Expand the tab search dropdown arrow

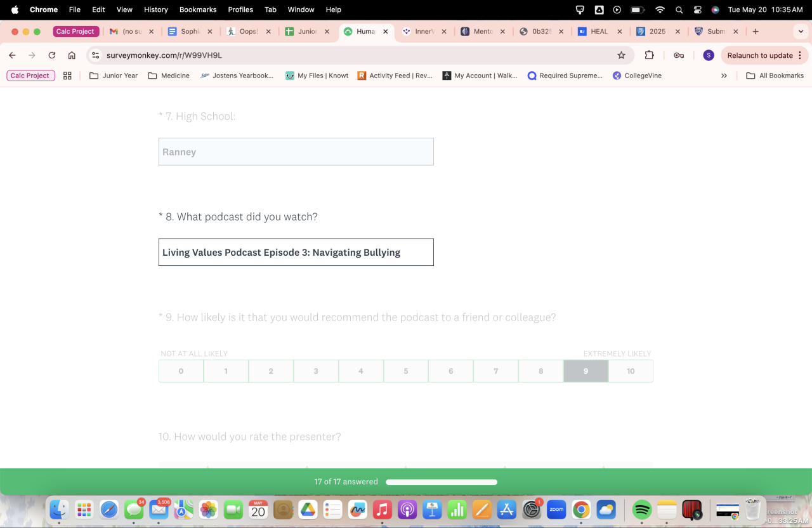[800, 31]
